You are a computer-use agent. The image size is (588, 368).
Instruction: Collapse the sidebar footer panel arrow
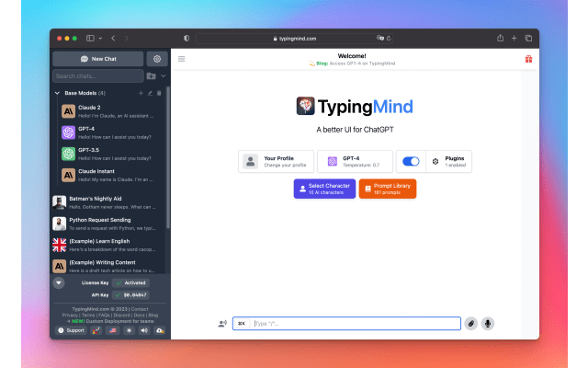(x=59, y=282)
